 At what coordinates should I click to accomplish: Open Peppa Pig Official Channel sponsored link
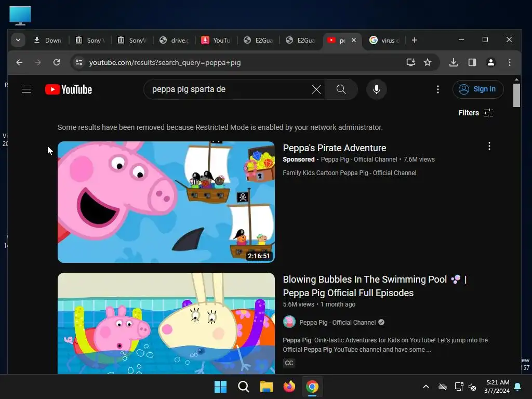359,159
